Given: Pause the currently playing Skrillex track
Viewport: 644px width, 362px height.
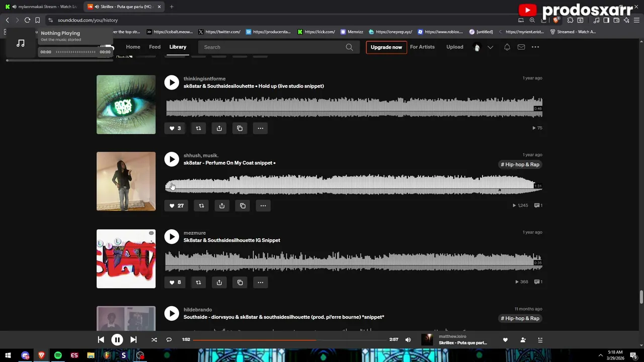Looking at the screenshot, I should 117,340.
